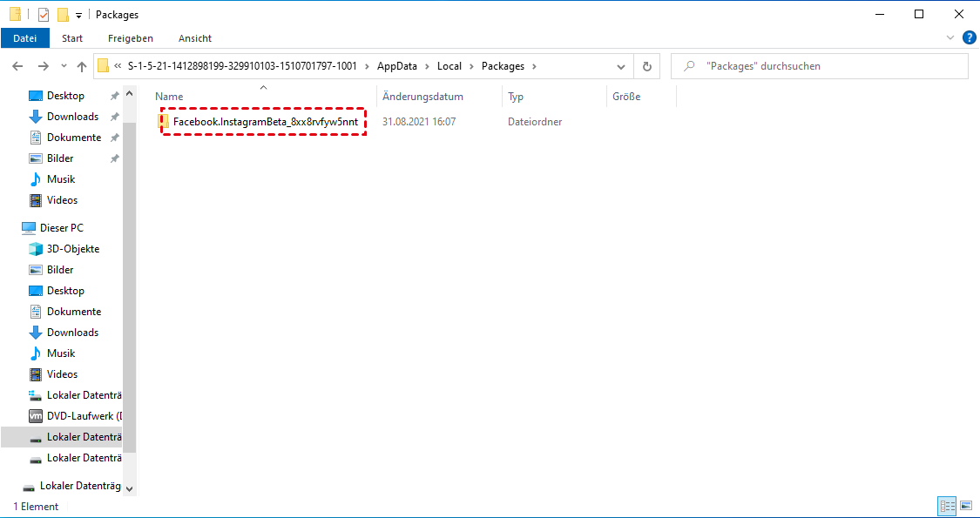This screenshot has width=980, height=518.
Task: Click the back navigation arrow
Action: [x=17, y=66]
